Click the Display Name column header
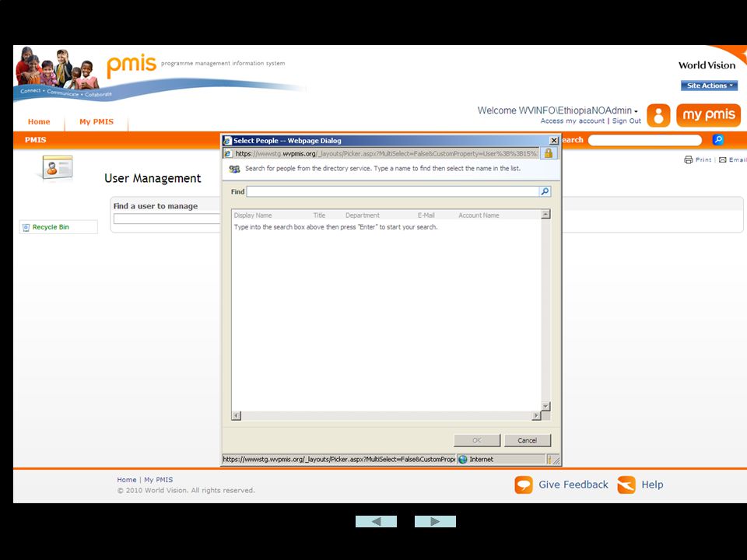The height and width of the screenshot is (560, 747). click(252, 215)
